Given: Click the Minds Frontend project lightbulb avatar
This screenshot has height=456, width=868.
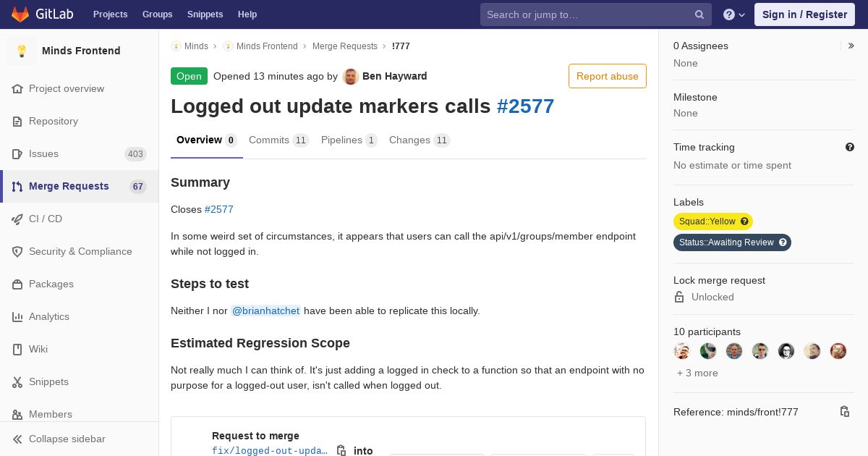Looking at the screenshot, I should [x=22, y=51].
